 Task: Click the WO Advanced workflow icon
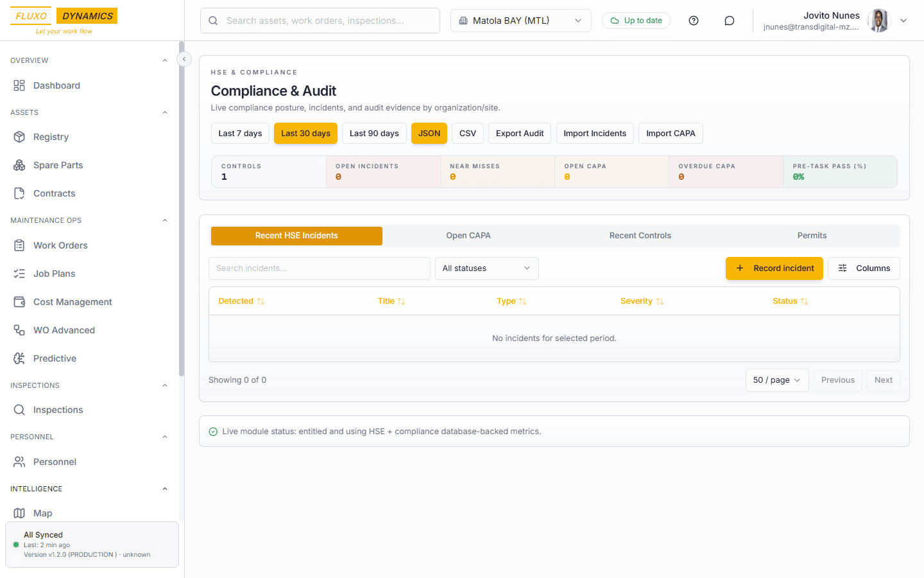point(19,330)
